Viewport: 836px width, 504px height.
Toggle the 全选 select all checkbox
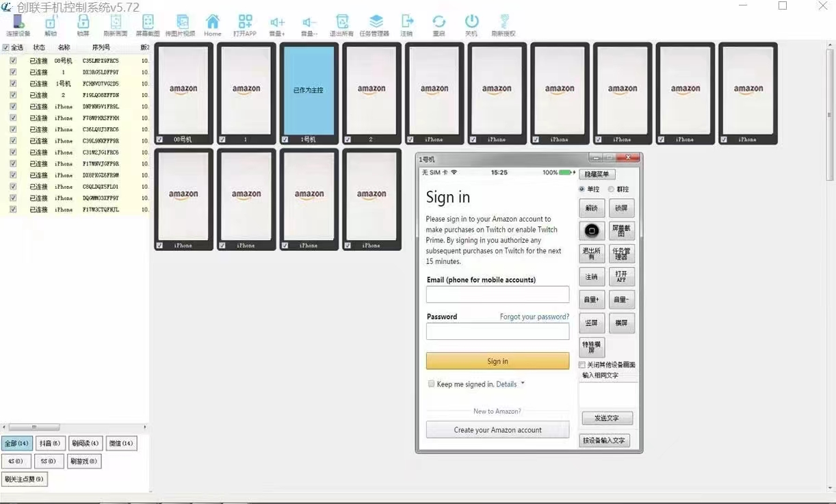[x=6, y=48]
